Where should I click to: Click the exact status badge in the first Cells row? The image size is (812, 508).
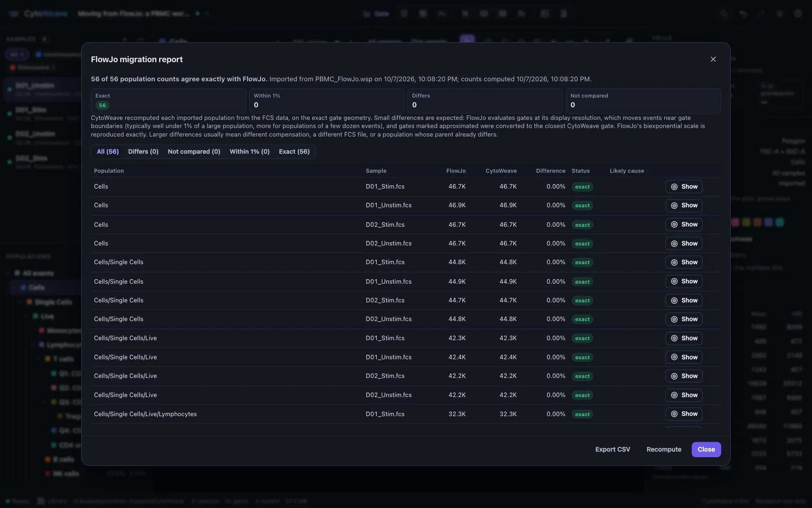pos(582,187)
